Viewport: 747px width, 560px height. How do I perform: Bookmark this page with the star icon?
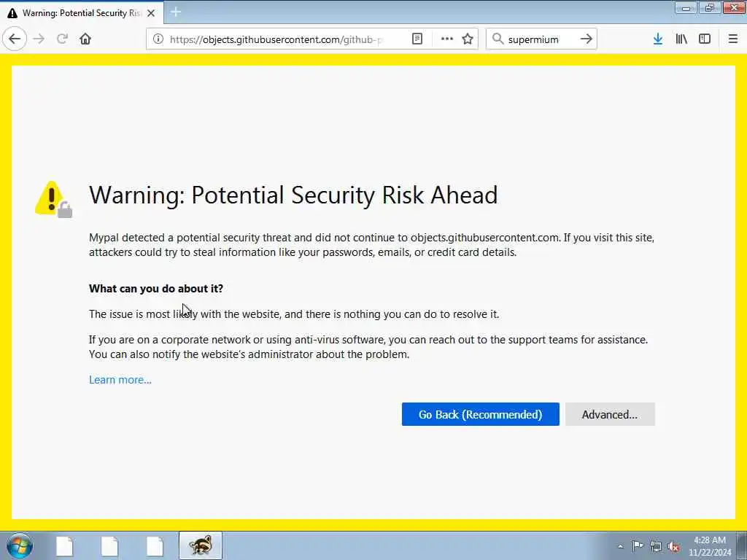468,39
